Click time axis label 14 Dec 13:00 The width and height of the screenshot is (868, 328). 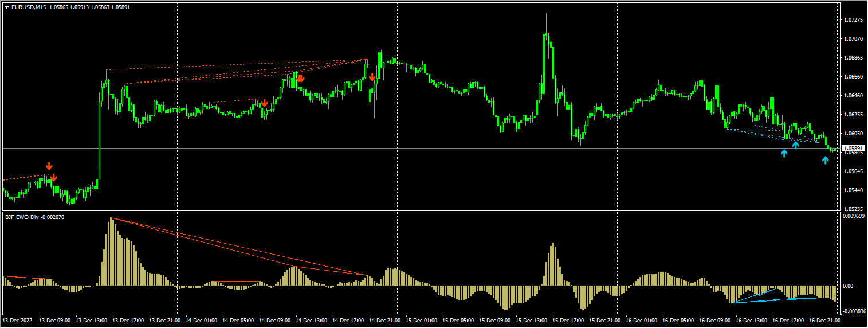coord(312,320)
